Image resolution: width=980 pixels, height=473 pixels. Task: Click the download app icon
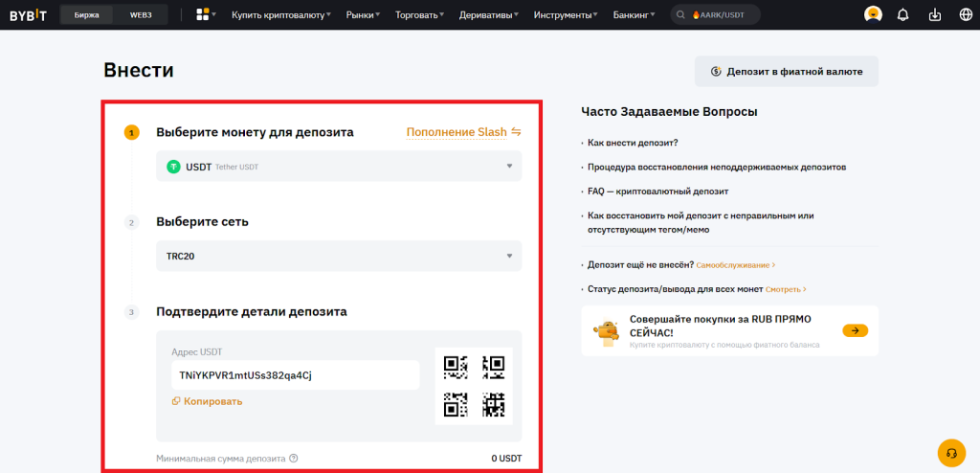click(x=934, y=14)
